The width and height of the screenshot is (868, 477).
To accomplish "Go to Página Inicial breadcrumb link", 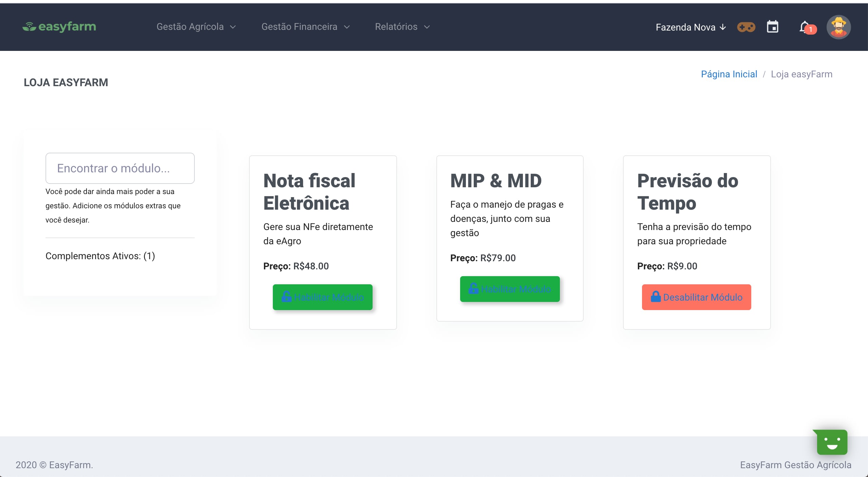I will [729, 74].
